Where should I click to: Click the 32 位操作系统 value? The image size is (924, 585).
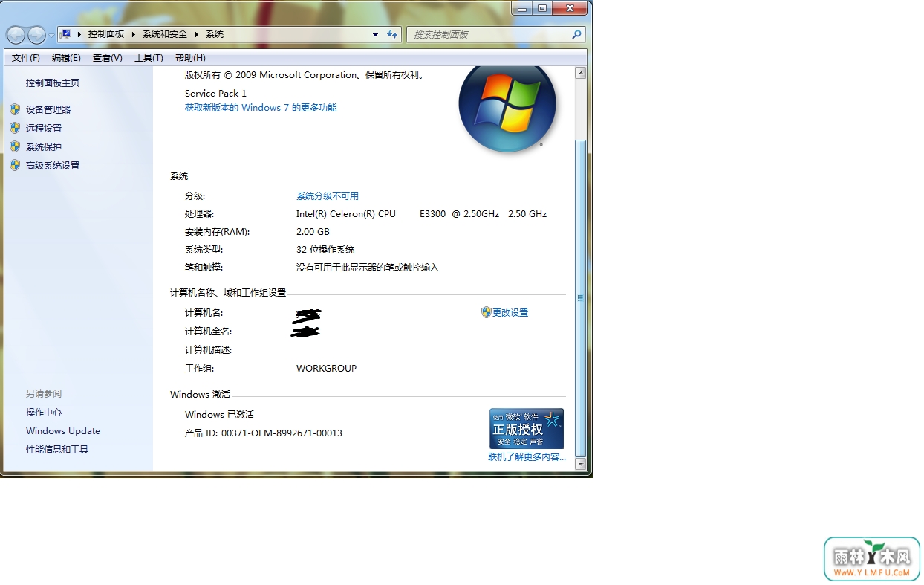pyautogui.click(x=325, y=250)
